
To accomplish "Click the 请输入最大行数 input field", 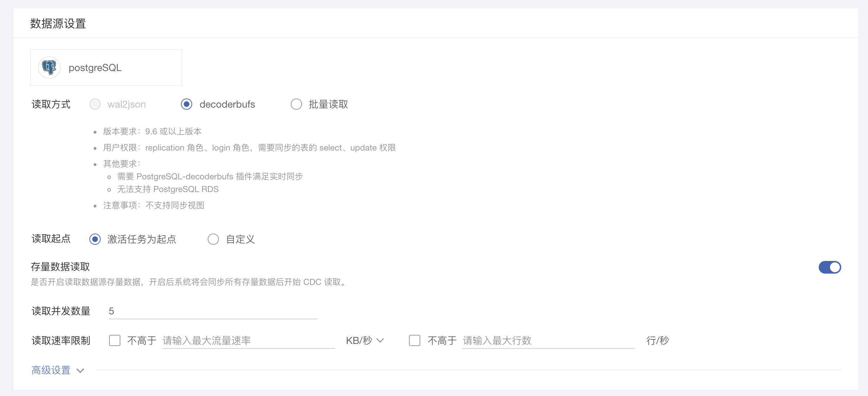I will (x=548, y=340).
